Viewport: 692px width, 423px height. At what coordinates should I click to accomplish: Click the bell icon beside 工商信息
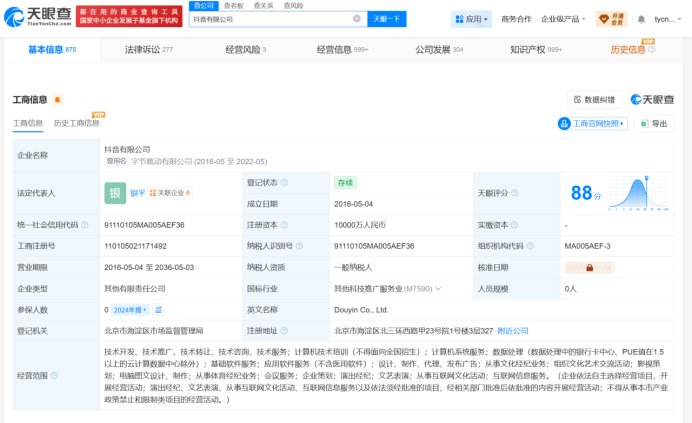coord(57,100)
